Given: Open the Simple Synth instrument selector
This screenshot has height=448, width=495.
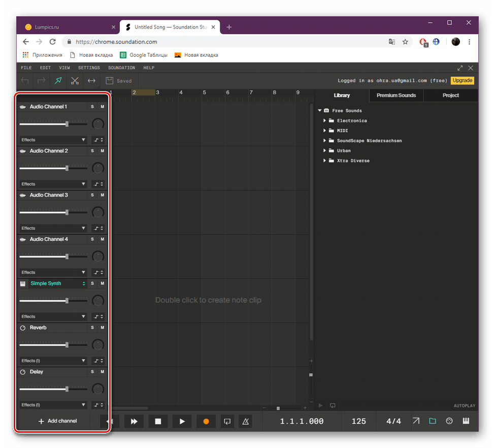Looking at the screenshot, I should point(57,283).
